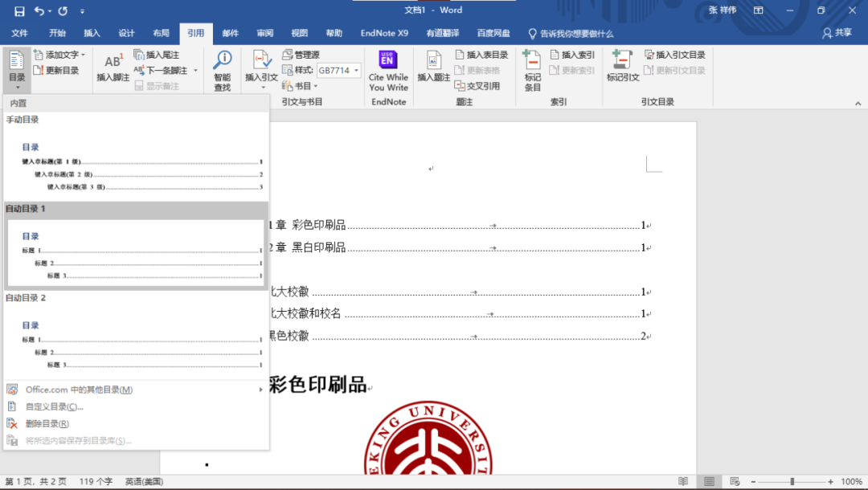Undo the last action
Screen dimensions: 868x490
coord(39,11)
